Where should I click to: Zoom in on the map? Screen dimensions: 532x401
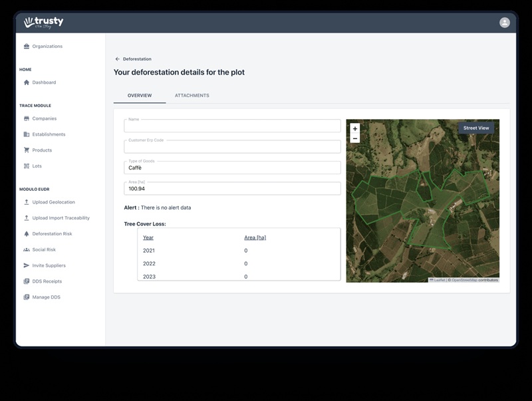(x=355, y=128)
